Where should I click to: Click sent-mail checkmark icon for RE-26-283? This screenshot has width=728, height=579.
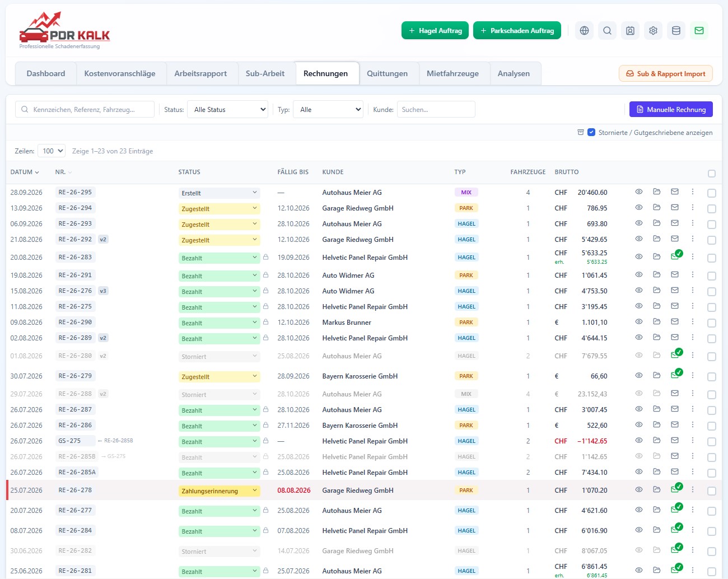coord(676,255)
